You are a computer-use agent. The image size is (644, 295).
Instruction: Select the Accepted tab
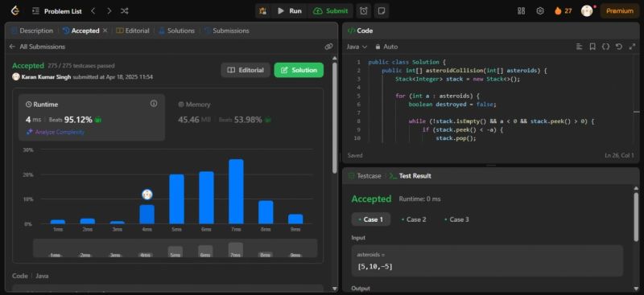(81, 31)
